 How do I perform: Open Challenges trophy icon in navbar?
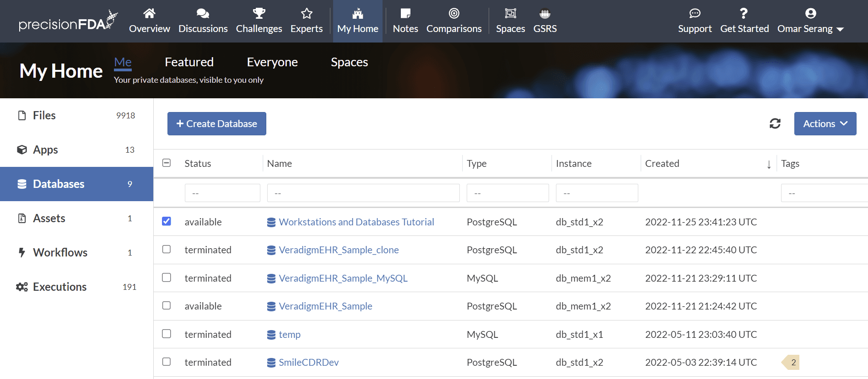click(259, 14)
